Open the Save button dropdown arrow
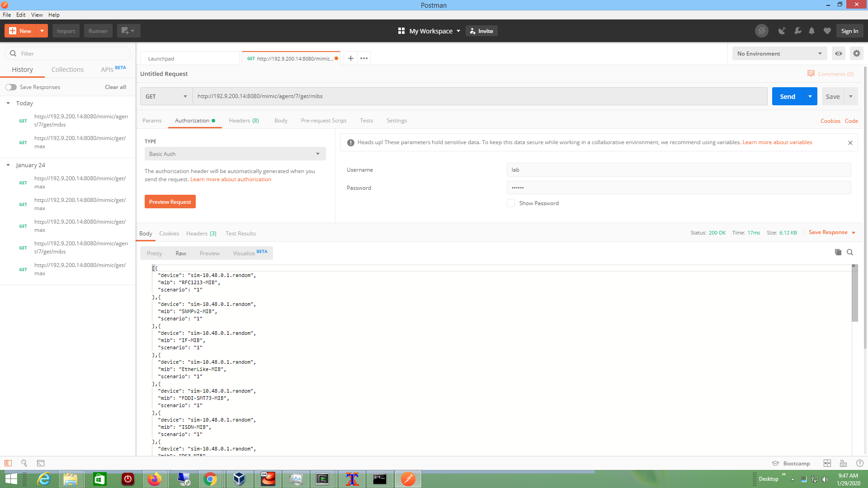868x488 pixels. click(x=851, y=96)
